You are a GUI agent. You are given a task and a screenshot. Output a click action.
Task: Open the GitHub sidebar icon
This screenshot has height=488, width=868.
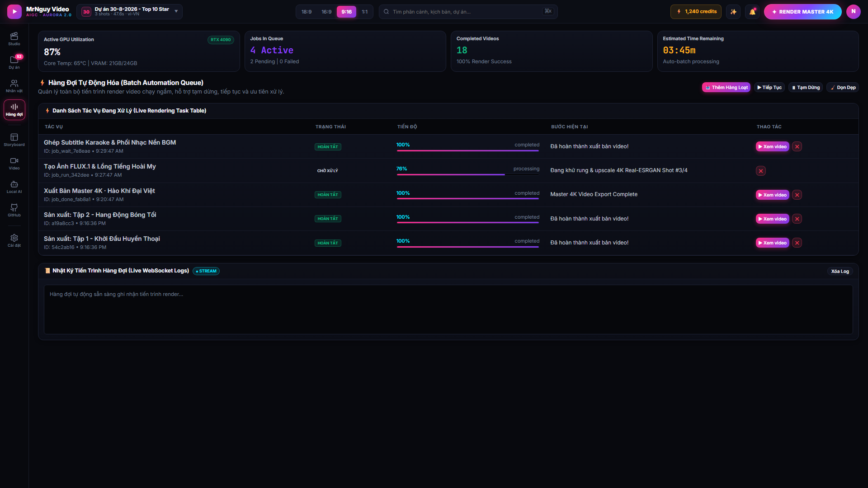[14, 210]
